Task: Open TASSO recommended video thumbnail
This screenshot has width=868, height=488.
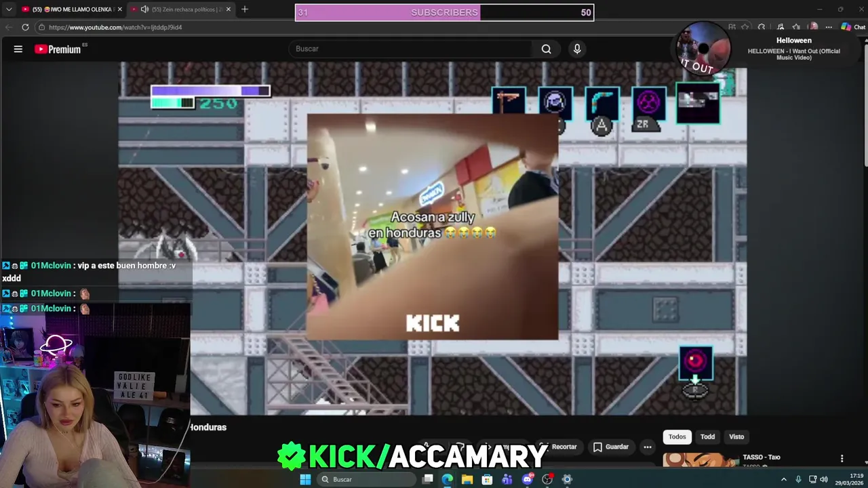Action: click(701, 461)
